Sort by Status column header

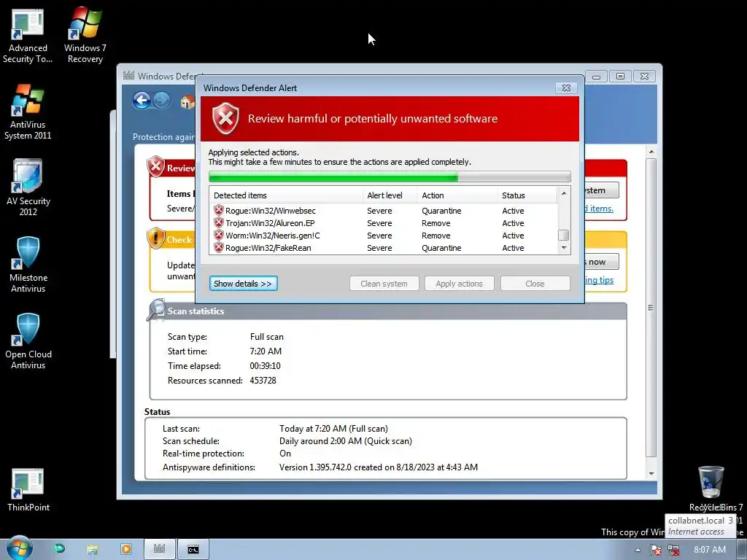[527, 195]
